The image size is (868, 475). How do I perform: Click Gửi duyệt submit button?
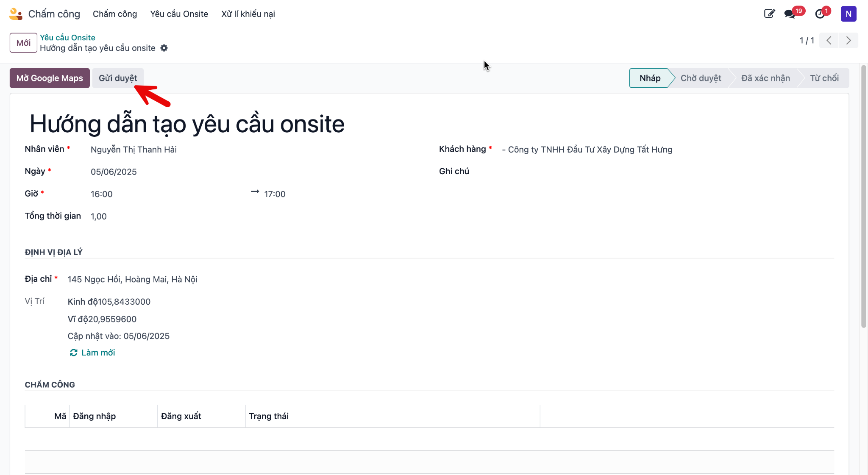coord(118,78)
